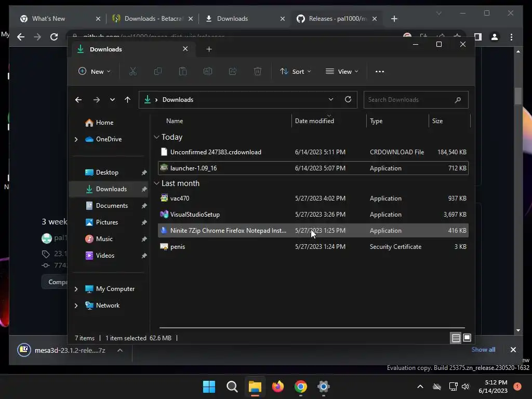532x399 pixels.
Task: Open Chrome's three-dot menu
Action: tap(511, 37)
